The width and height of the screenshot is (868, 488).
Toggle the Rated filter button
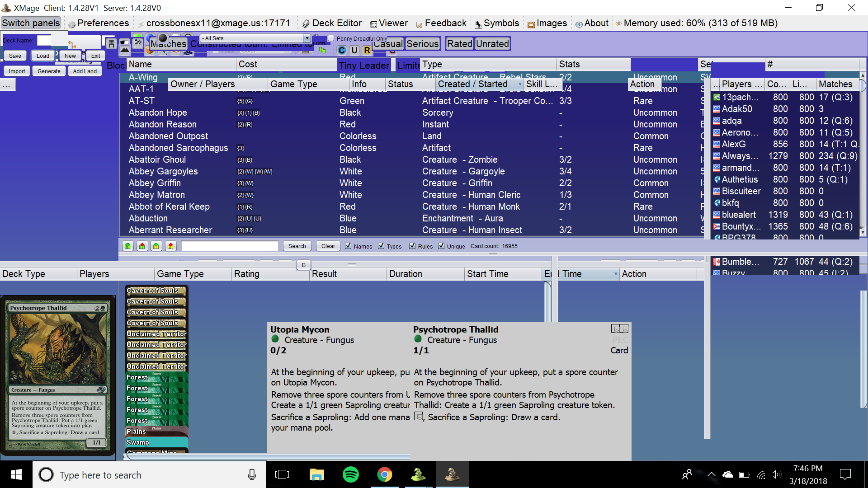pyautogui.click(x=460, y=44)
